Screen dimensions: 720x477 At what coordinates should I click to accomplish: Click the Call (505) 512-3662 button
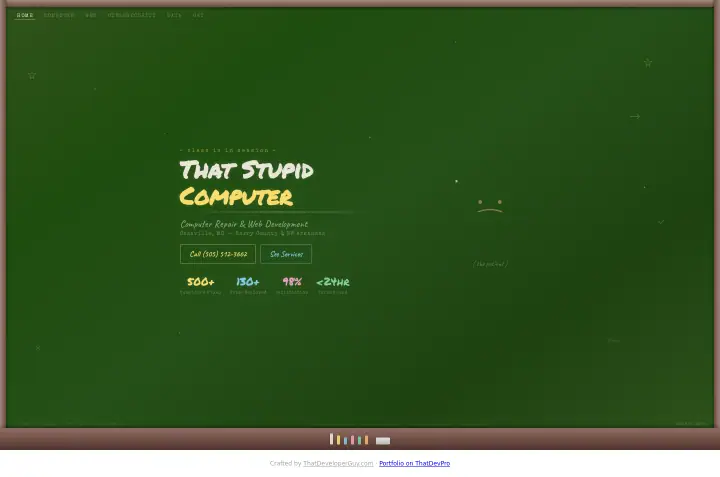[x=218, y=254]
